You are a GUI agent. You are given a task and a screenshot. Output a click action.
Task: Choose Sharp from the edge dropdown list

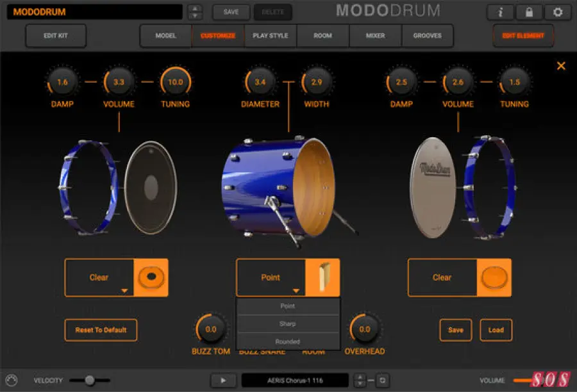tap(287, 324)
